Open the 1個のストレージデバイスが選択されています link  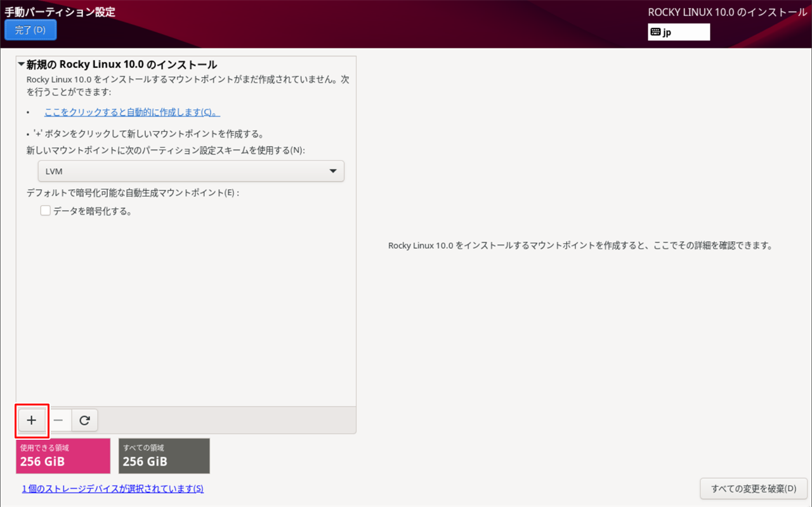[113, 489]
